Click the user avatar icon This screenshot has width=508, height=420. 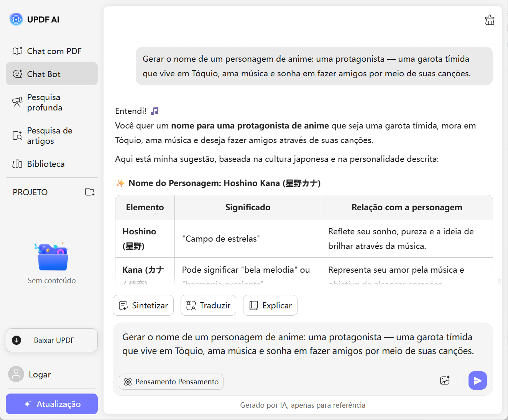[16, 374]
